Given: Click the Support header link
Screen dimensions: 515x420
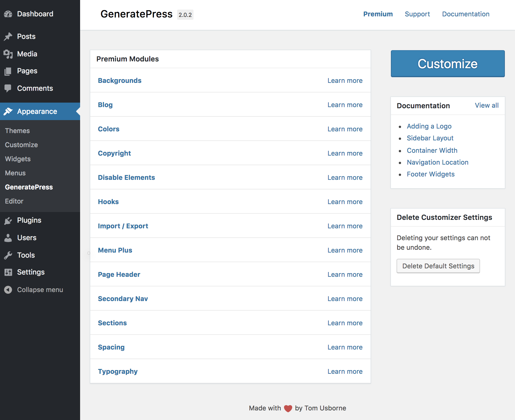Looking at the screenshot, I should (x=417, y=14).
